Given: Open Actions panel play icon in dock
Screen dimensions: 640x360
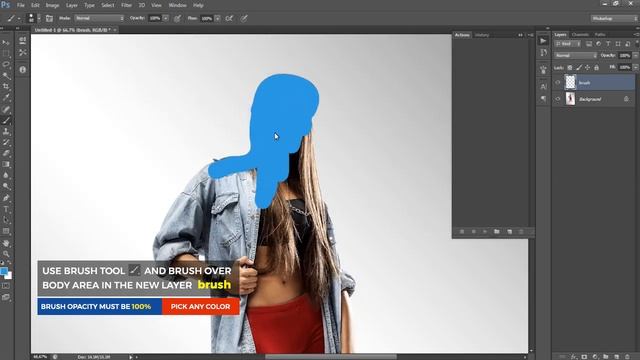Looking at the screenshot, I should pos(543,41).
